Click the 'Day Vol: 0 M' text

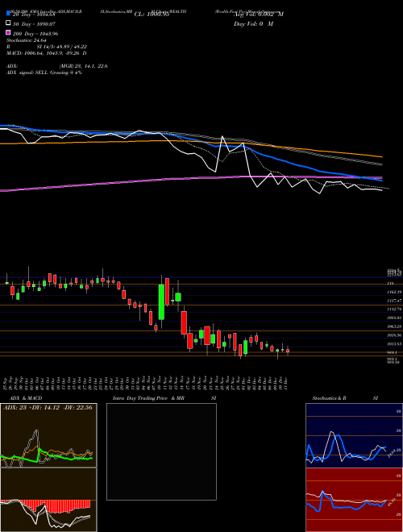click(x=253, y=24)
